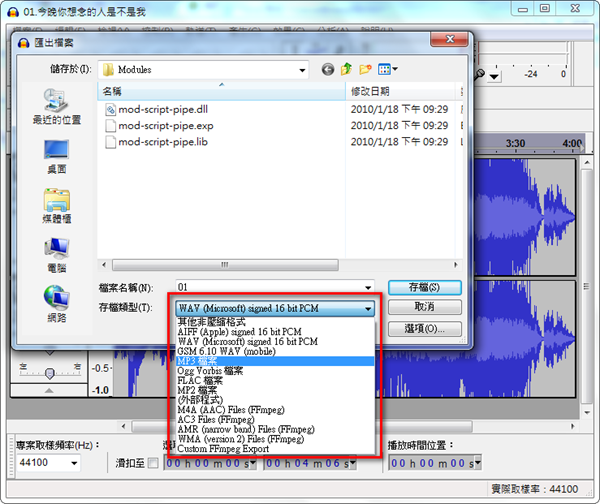Expand the Modules save-in dropdown
This screenshot has width=600, height=504.
(x=302, y=70)
